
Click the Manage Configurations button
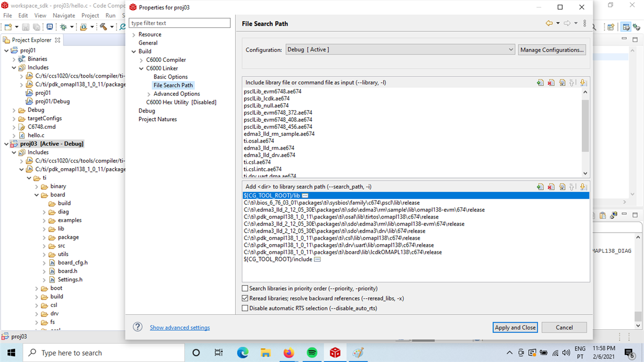point(552,50)
